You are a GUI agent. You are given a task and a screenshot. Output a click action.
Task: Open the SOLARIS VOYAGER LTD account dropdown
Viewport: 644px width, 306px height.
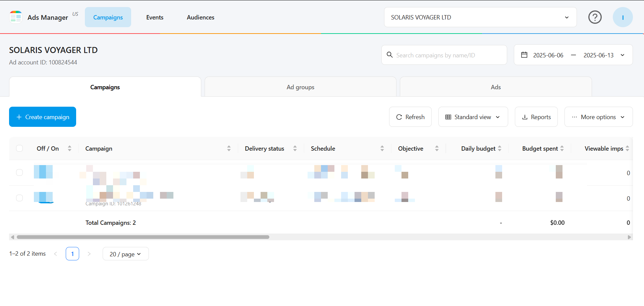[480, 17]
